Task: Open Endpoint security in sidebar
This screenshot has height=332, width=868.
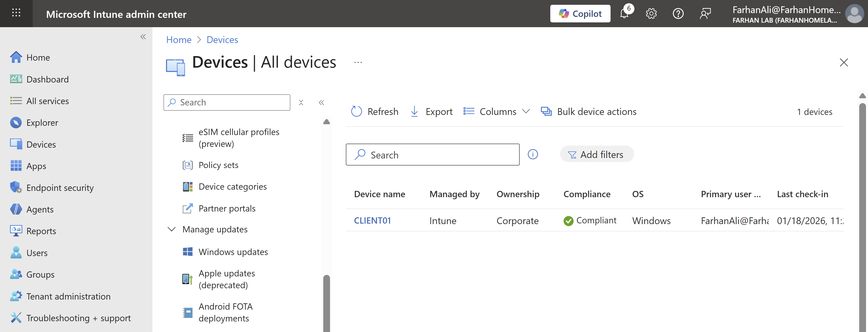Action: 60,188
